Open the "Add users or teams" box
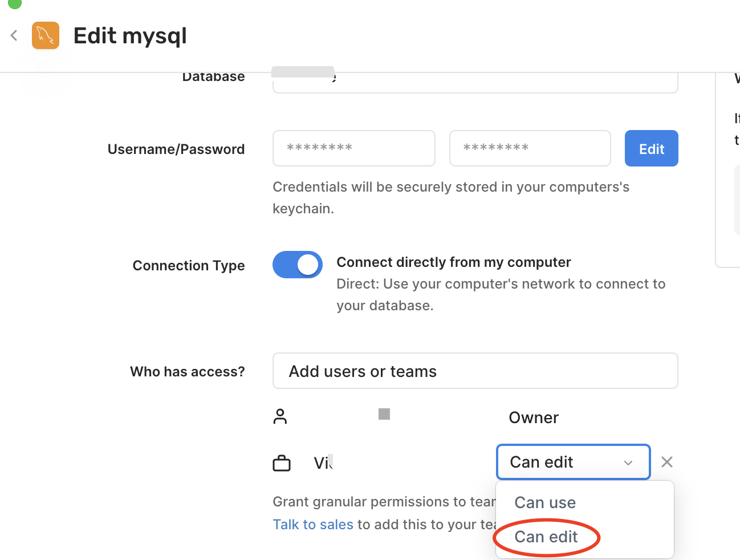The height and width of the screenshot is (560, 740). coord(475,371)
